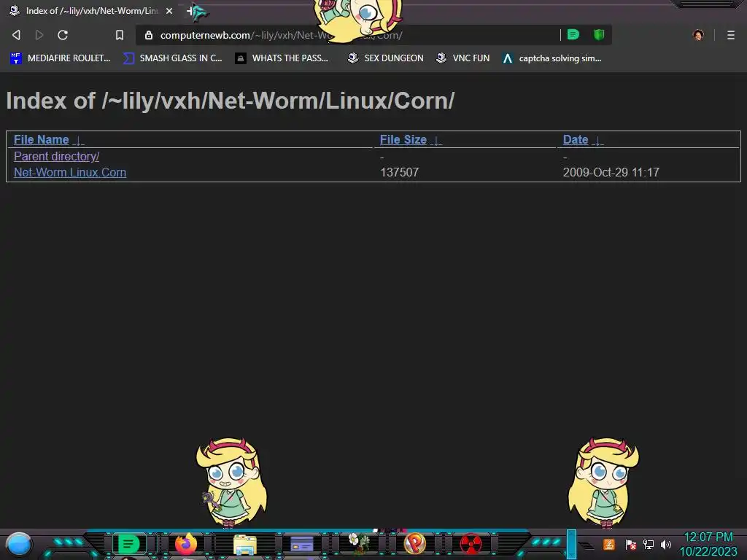This screenshot has width=747, height=560.
Task: Sort the listing by File Size
Action: tap(403, 139)
